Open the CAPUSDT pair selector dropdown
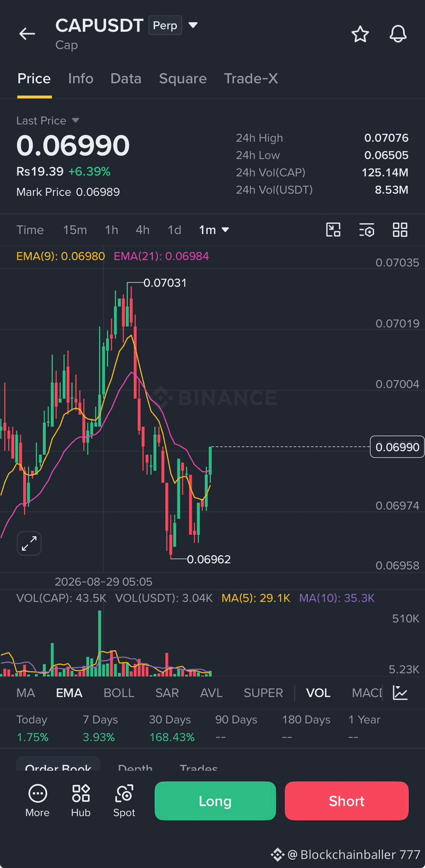Image resolution: width=425 pixels, height=868 pixels. 193,25
